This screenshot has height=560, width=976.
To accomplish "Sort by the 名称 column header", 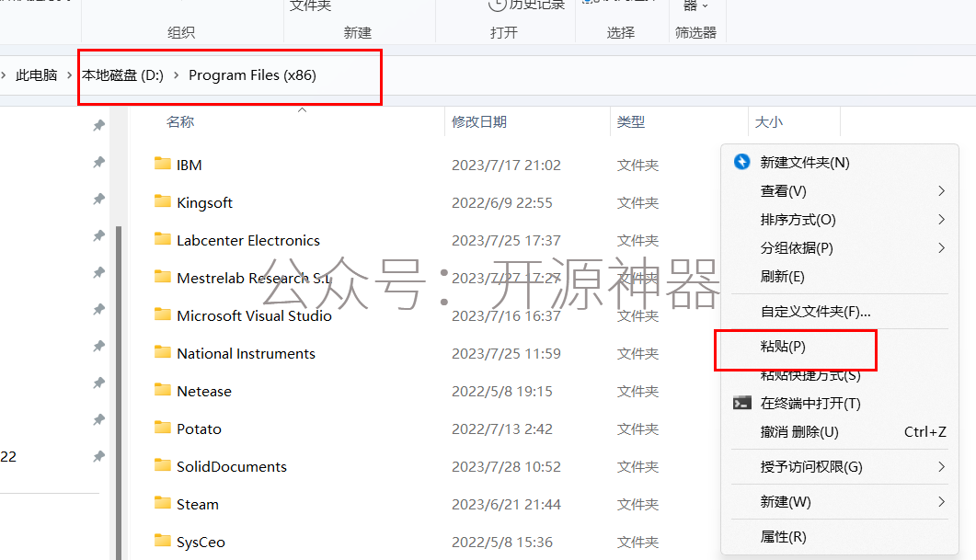I will point(180,122).
